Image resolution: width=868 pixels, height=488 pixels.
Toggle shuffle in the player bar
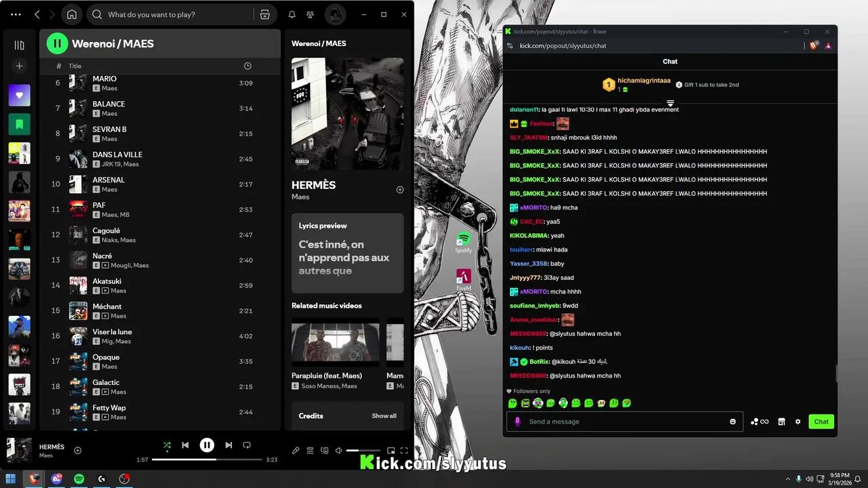tap(167, 445)
